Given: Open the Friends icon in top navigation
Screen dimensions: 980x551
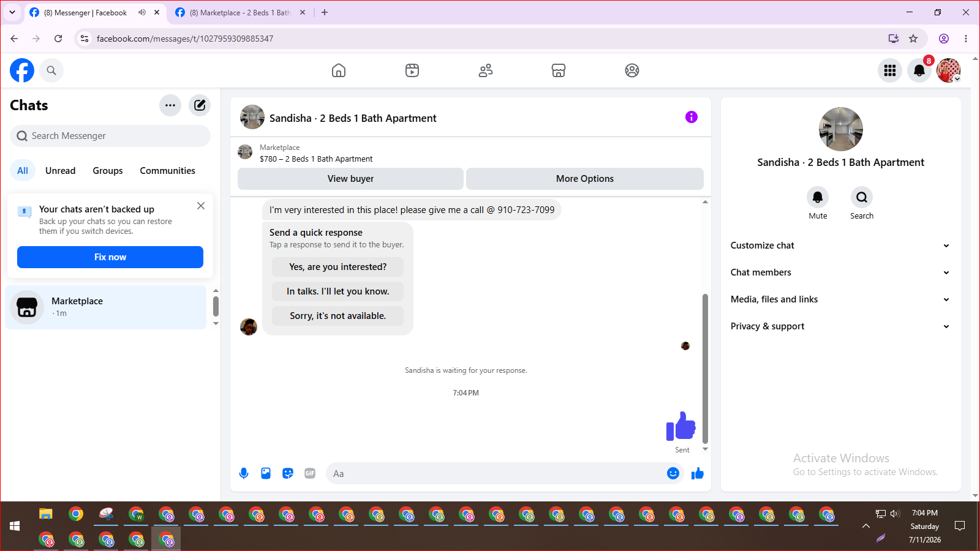Looking at the screenshot, I should click(486, 70).
